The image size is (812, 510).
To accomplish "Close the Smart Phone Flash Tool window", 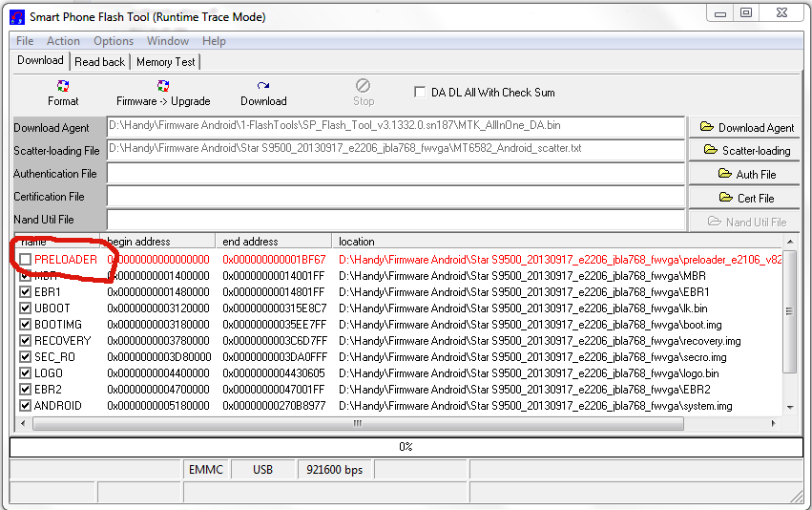I will [782, 13].
